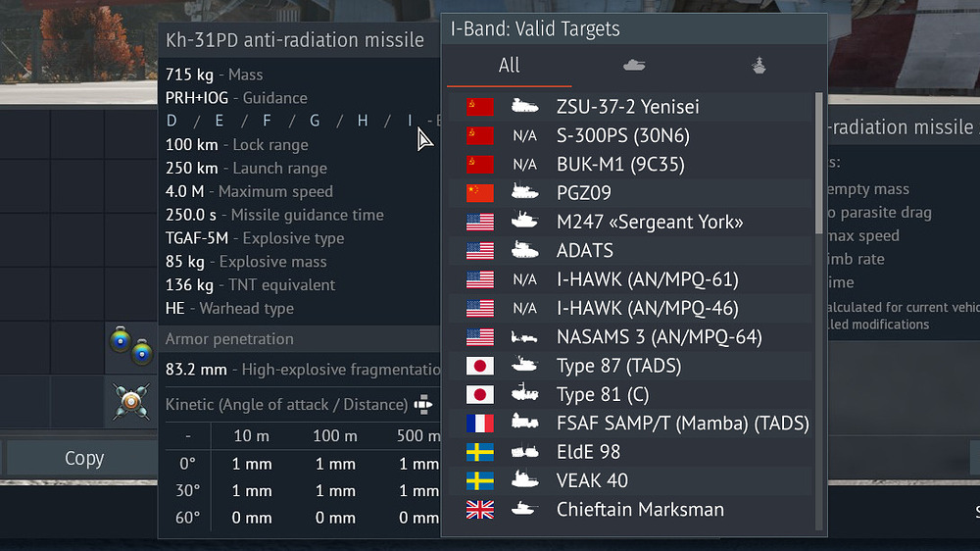Click the UK flag beside Chieftain Marksman

pos(480,510)
